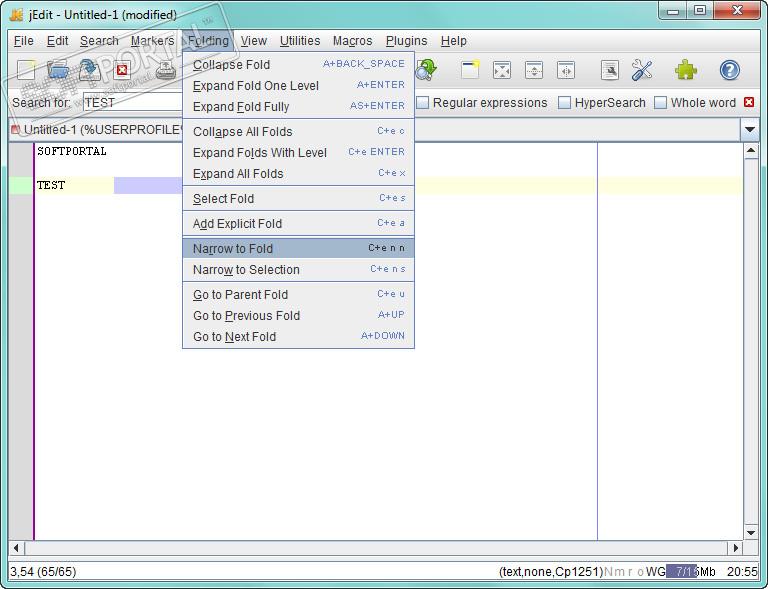This screenshot has height=589, width=768.
Task: Open Buffer Options toolbar icon
Action: [610, 70]
